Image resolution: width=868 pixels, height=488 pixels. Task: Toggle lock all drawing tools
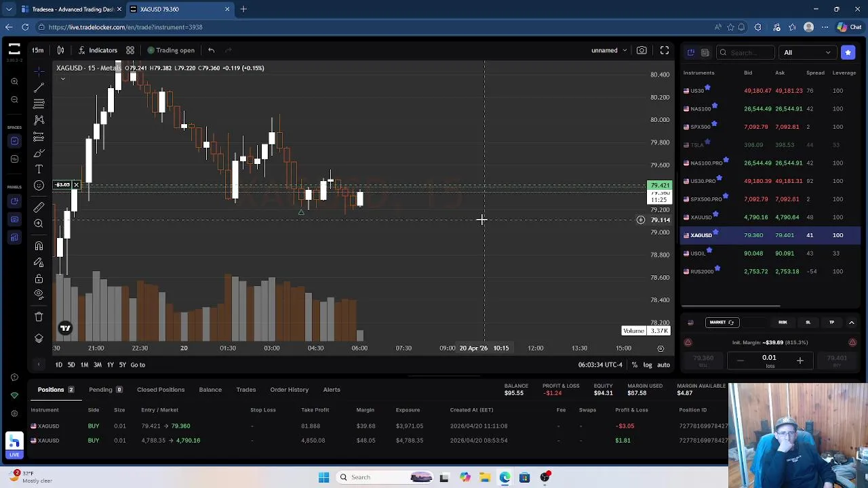pyautogui.click(x=39, y=279)
